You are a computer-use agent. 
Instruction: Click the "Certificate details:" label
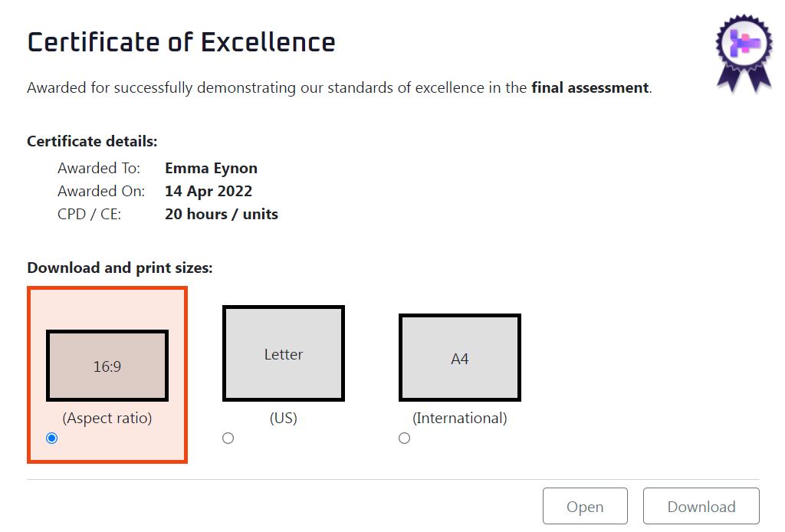click(x=92, y=142)
